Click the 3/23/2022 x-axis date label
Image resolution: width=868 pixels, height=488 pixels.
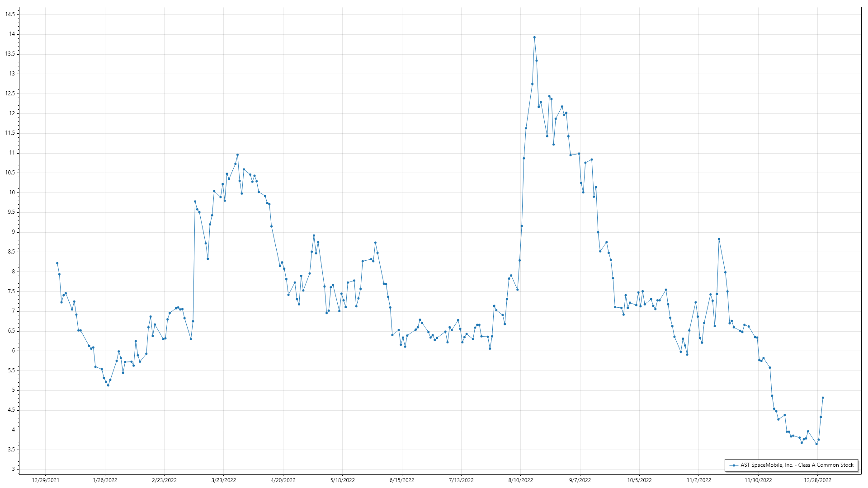tap(224, 480)
